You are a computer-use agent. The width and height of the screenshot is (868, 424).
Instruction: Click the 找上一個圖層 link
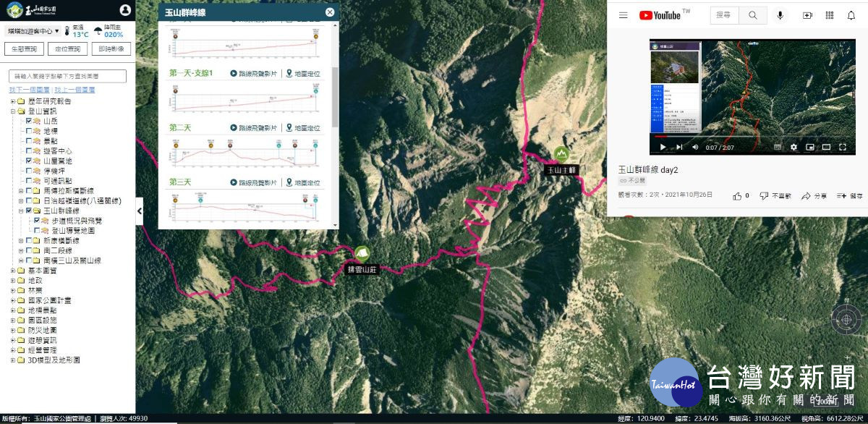coord(75,90)
